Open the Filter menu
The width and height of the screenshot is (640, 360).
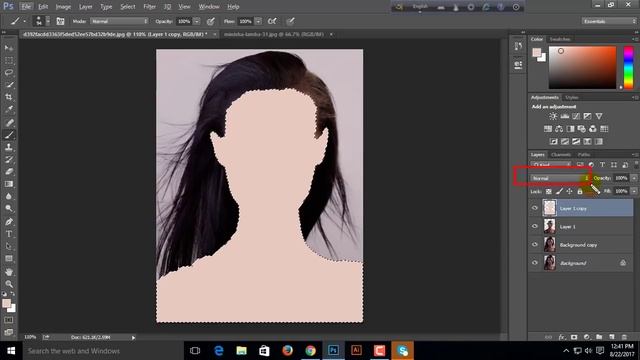pos(149,7)
